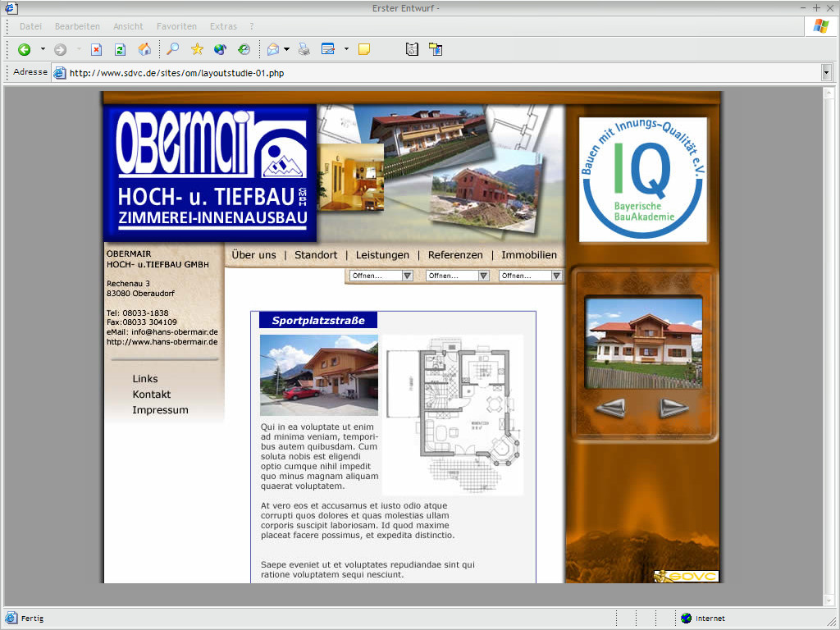Click the URL address input field
Image resolution: width=840 pixels, height=630 pixels.
pyautogui.click(x=443, y=72)
